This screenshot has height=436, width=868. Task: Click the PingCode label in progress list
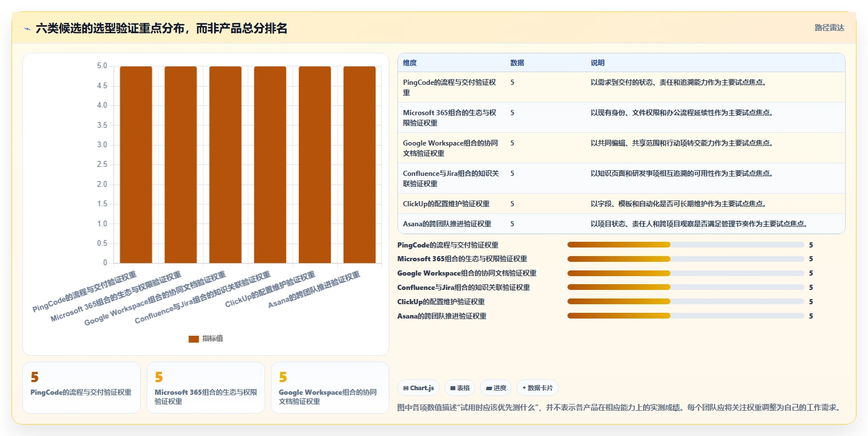click(x=448, y=245)
